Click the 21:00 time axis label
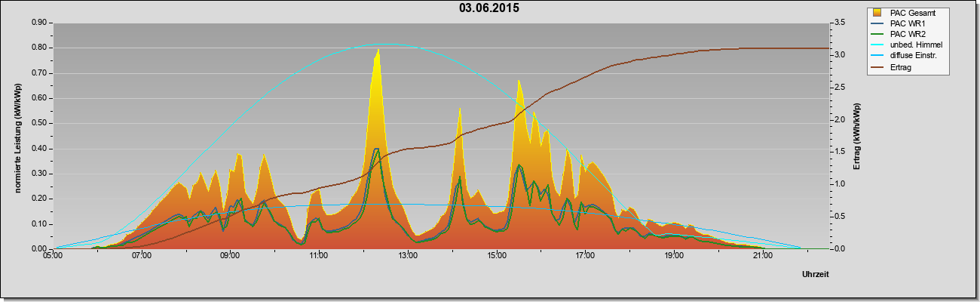Image resolution: width=980 pixels, height=302 pixels. [762, 257]
